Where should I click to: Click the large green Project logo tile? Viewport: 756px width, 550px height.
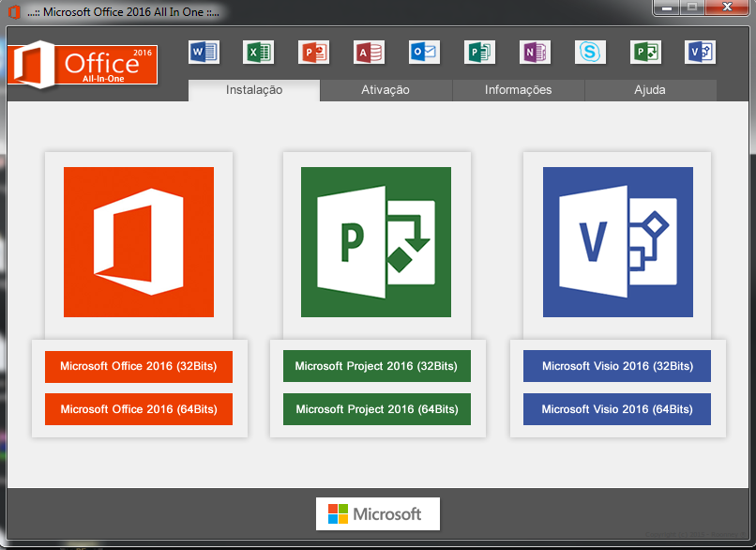click(376, 242)
